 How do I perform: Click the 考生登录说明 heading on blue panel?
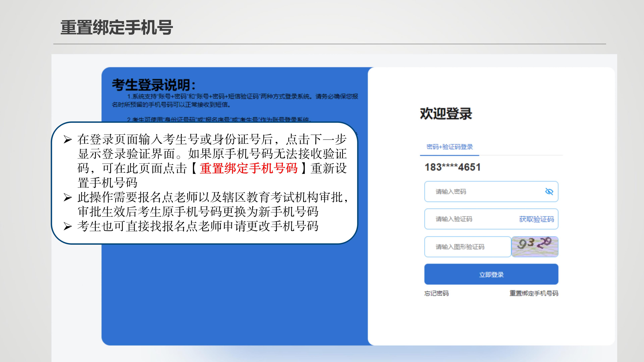(153, 85)
